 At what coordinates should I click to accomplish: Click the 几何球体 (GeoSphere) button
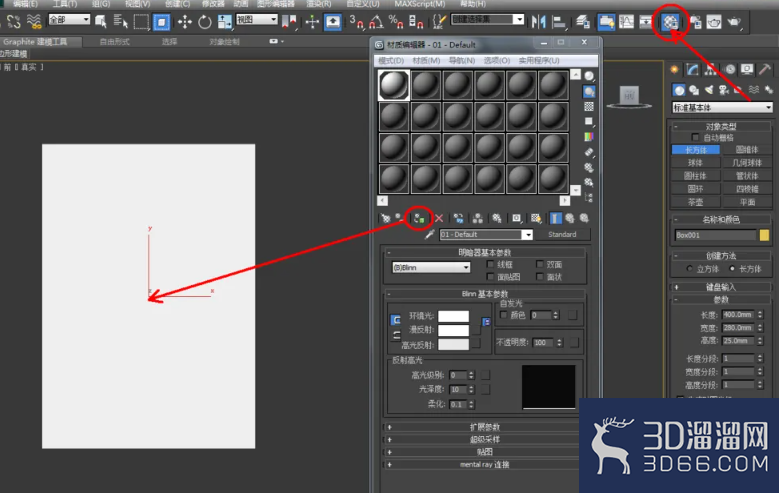[x=747, y=163]
